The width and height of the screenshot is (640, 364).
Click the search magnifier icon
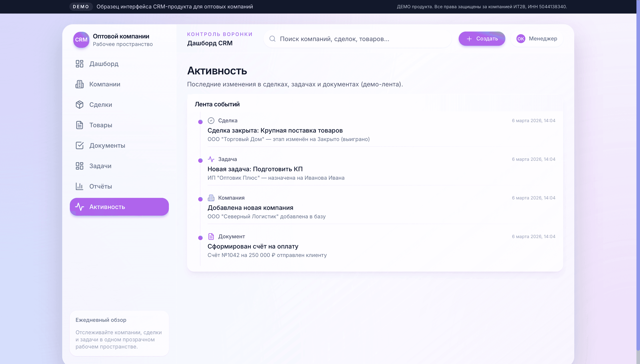pos(272,39)
